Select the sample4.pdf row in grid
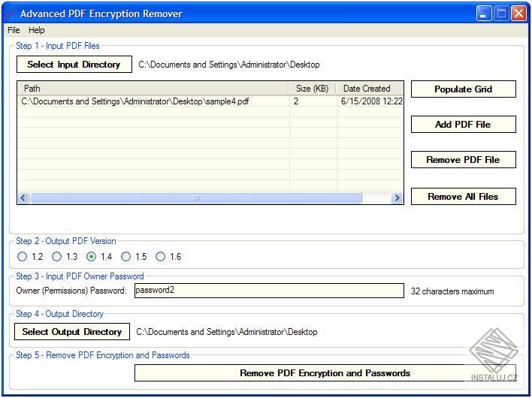The width and height of the screenshot is (532, 398). (x=210, y=101)
